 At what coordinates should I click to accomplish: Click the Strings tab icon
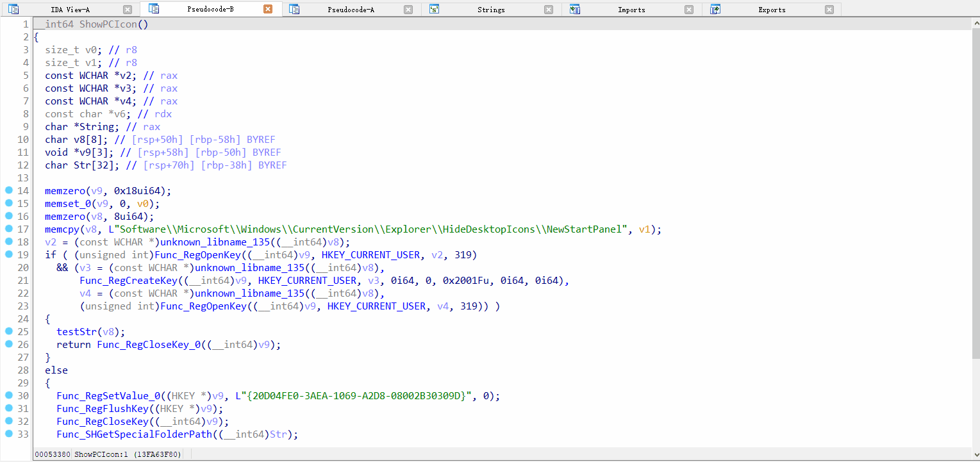[x=435, y=9]
